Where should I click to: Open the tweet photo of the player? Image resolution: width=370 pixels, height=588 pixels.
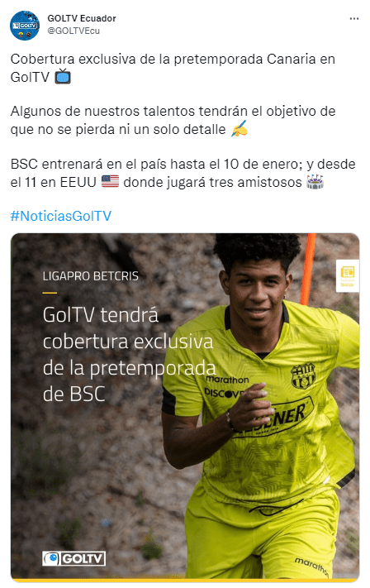point(185,408)
